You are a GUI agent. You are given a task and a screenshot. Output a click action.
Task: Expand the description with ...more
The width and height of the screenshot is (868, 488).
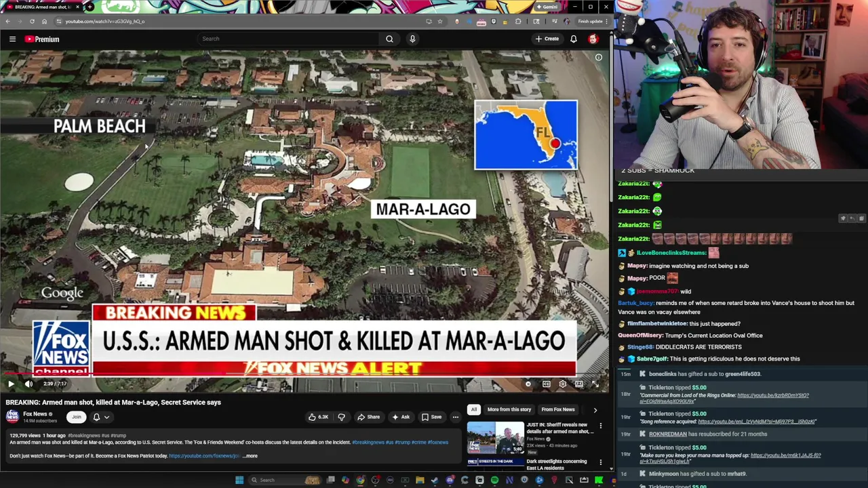[x=250, y=456]
